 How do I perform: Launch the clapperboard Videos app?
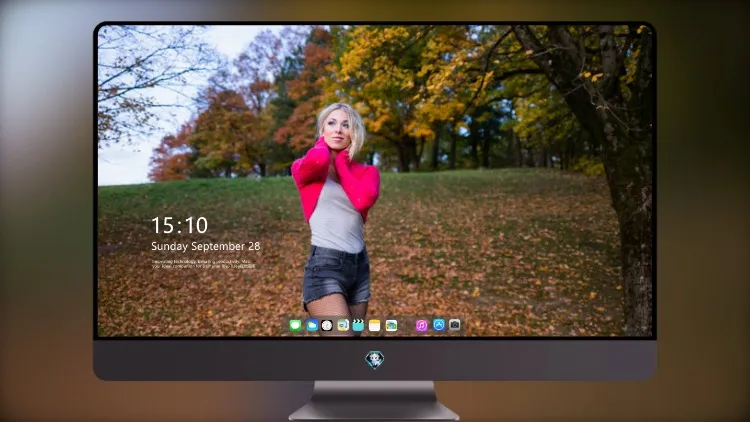click(358, 326)
